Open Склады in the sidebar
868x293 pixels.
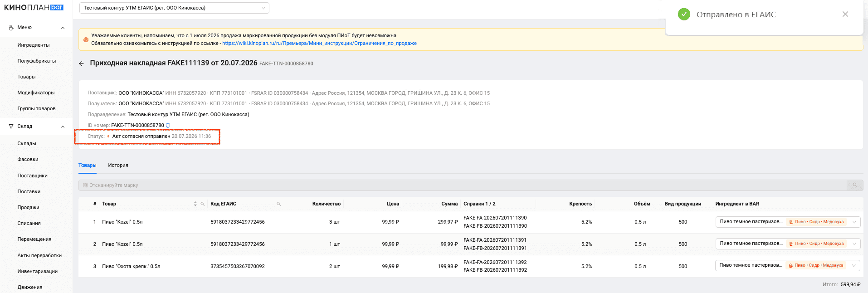point(27,143)
